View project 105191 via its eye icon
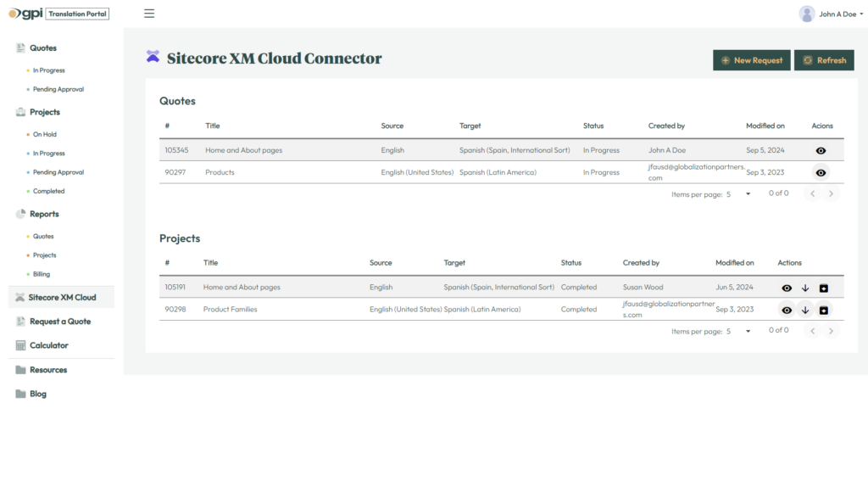 coord(786,288)
